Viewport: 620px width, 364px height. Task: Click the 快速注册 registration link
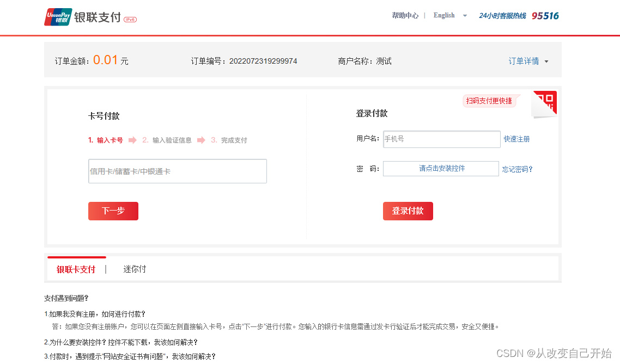click(x=516, y=139)
